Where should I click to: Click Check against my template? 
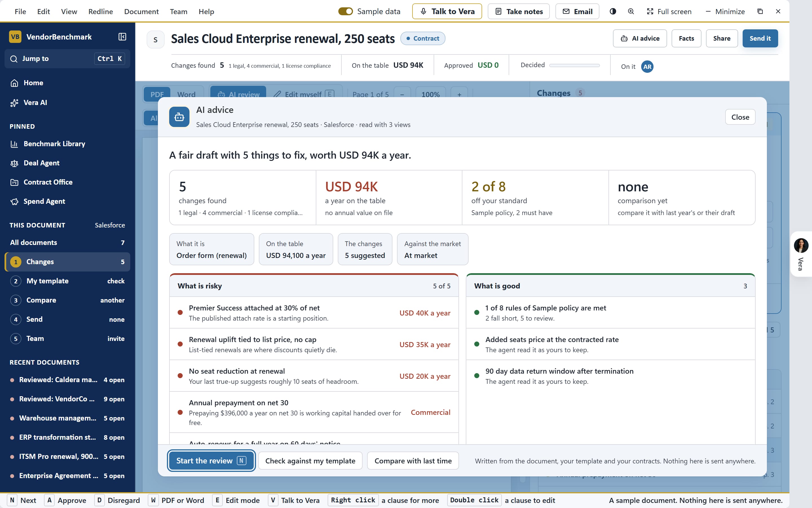click(x=310, y=461)
